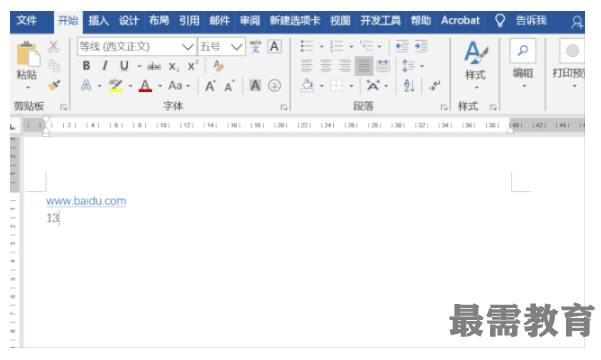The height and width of the screenshot is (360, 601).
Task: Open the Styles pane launcher
Action: pos(493,107)
